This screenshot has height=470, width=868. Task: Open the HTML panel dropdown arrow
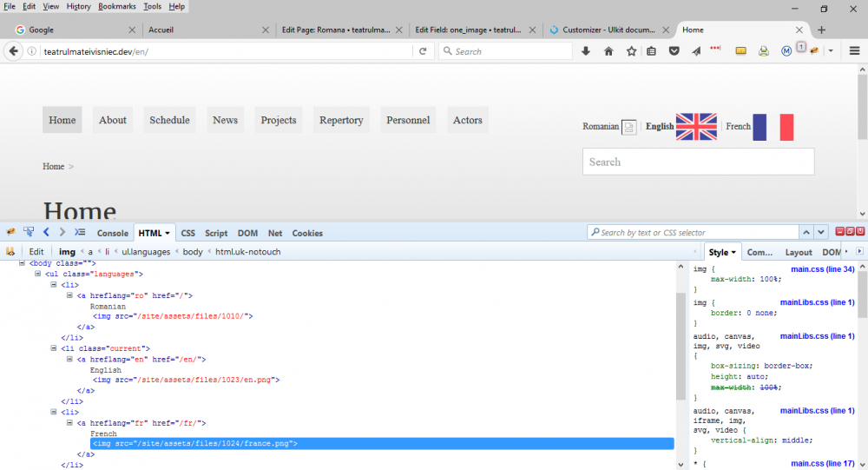coord(168,233)
